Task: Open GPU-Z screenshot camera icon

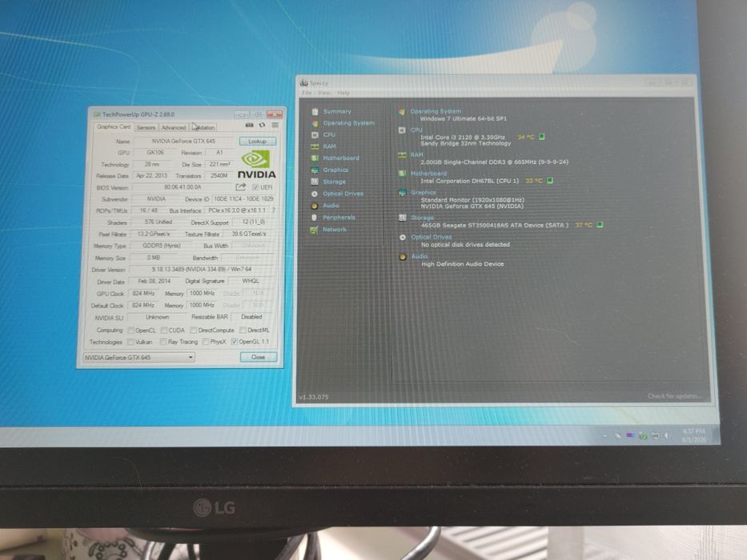Action: click(x=249, y=126)
